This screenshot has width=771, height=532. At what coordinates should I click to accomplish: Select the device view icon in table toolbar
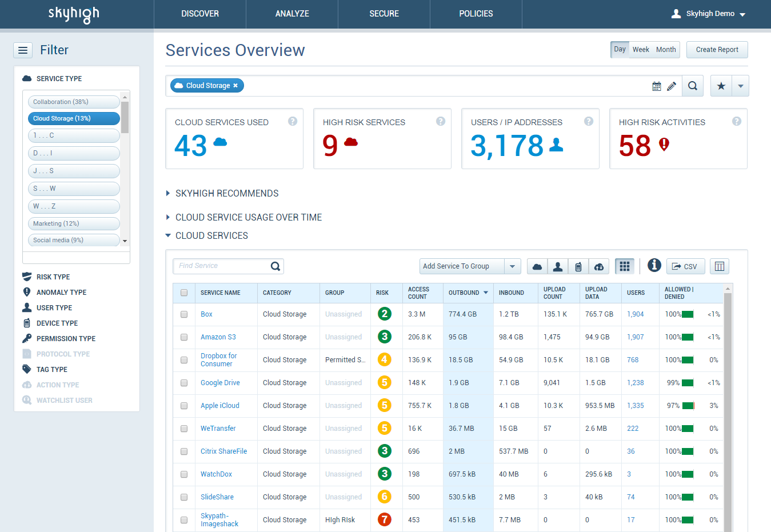[x=578, y=266]
